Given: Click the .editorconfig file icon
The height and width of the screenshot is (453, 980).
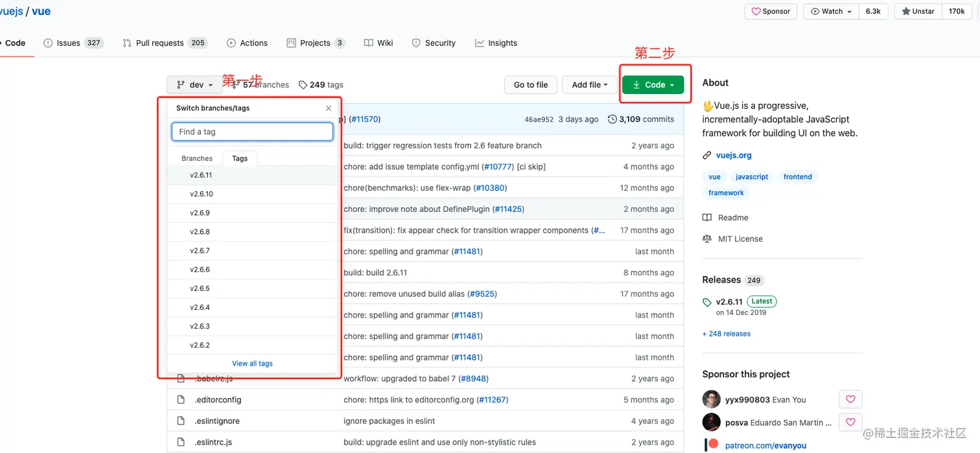Looking at the screenshot, I should (x=181, y=400).
